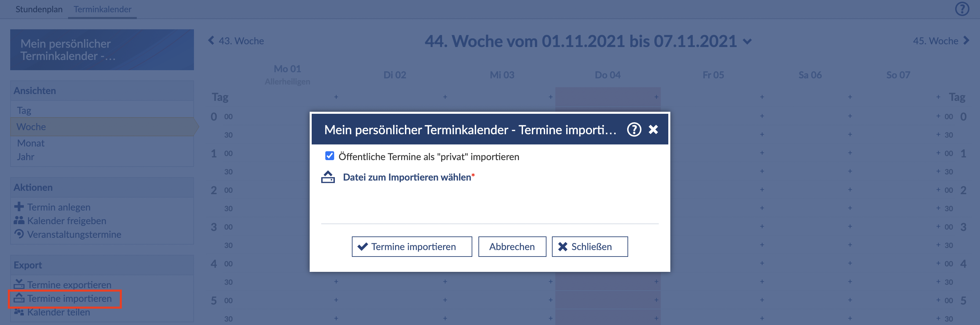Go to previous week 43. Woche
Screen dimensions: 980x325
236,41
